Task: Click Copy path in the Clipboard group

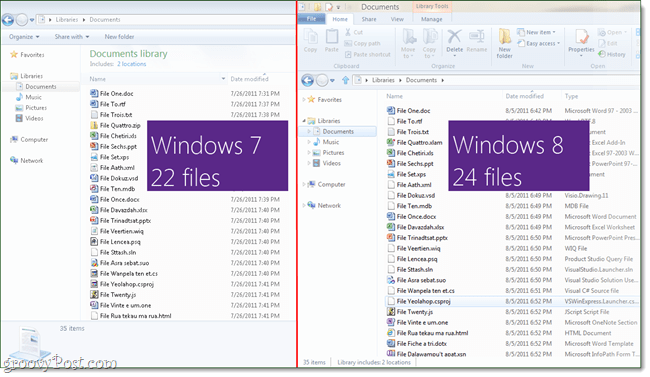Action: (362, 44)
